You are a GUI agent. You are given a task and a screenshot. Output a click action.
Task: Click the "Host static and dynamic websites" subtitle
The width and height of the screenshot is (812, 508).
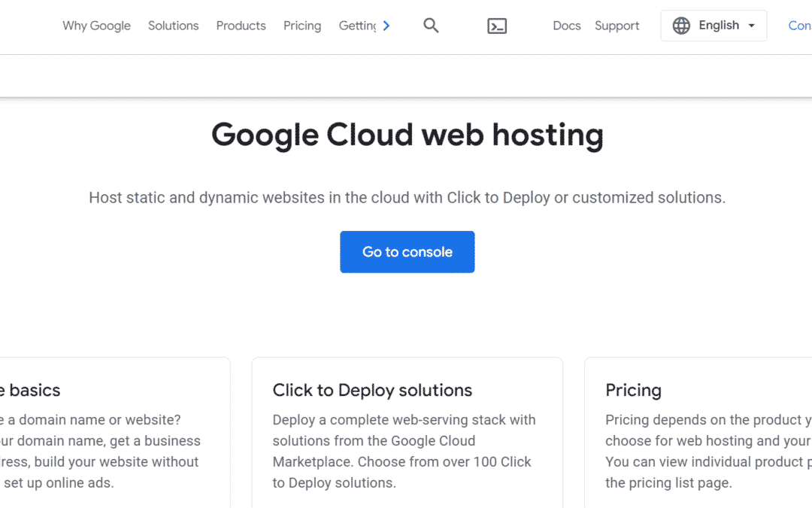[x=407, y=197]
